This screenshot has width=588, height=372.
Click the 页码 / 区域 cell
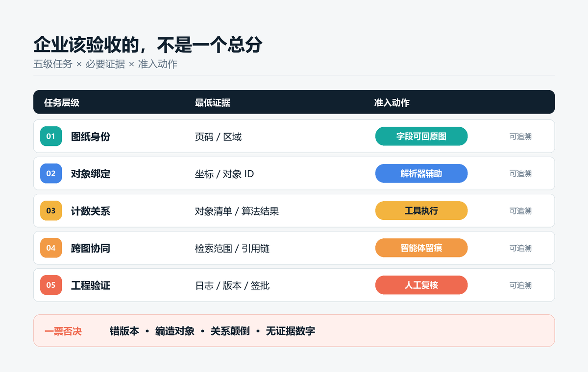coord(218,137)
